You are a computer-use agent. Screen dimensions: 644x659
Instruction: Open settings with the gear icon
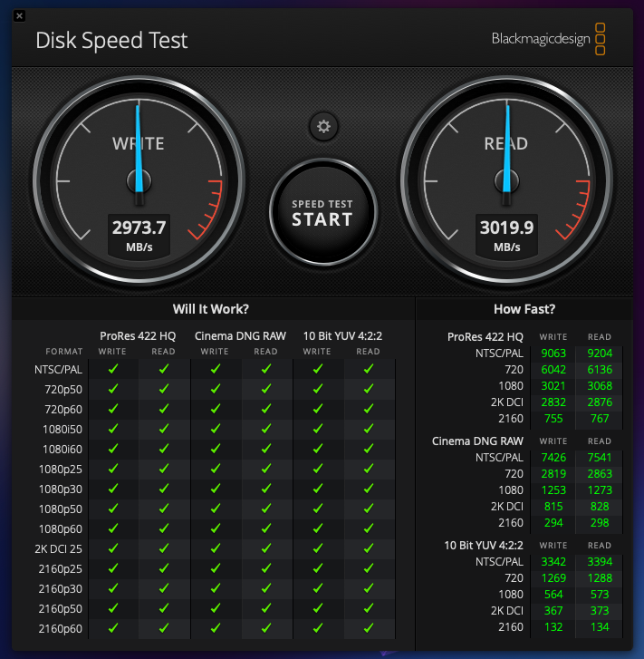tap(323, 126)
